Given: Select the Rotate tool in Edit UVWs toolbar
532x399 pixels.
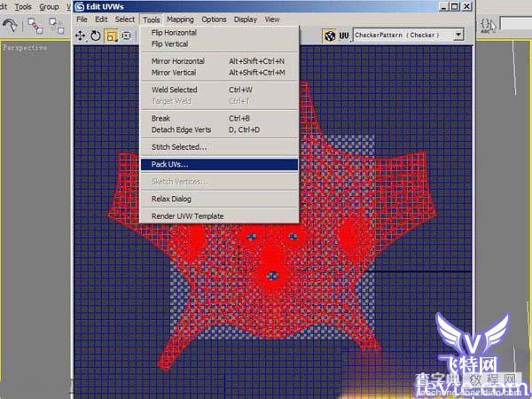Looking at the screenshot, I should pyautogui.click(x=96, y=35).
